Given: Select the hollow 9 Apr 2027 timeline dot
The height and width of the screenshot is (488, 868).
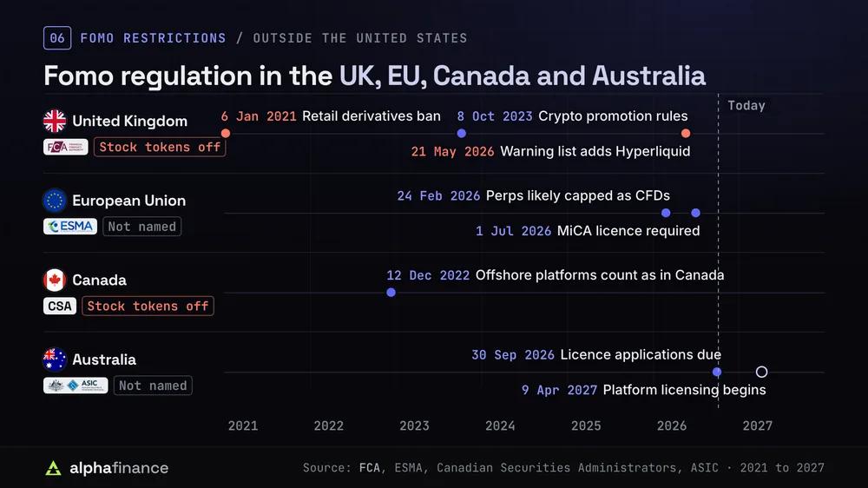Looking at the screenshot, I should tap(762, 372).
